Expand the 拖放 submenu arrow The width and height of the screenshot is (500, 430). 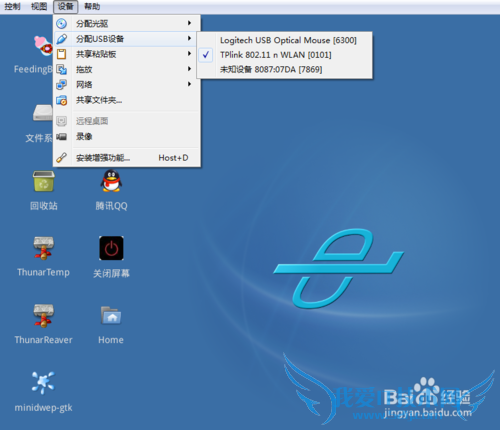189,69
